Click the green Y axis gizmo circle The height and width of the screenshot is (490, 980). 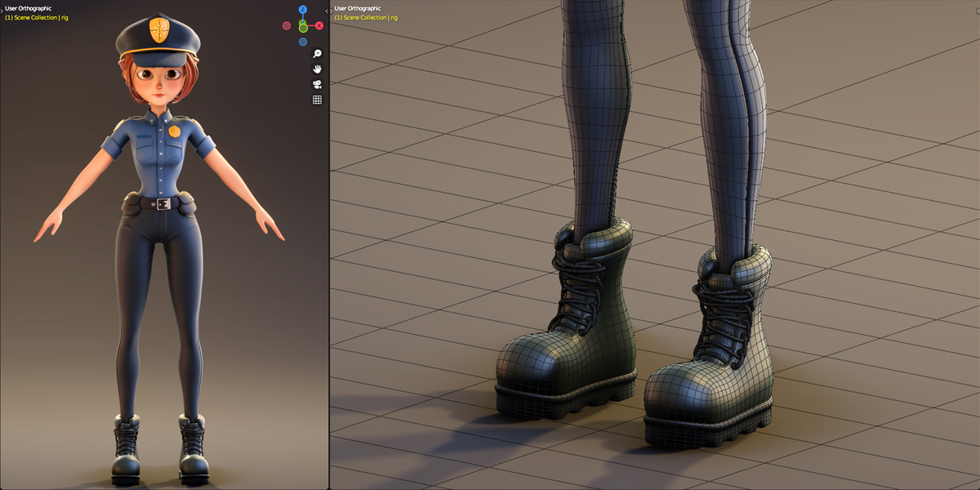(x=303, y=28)
